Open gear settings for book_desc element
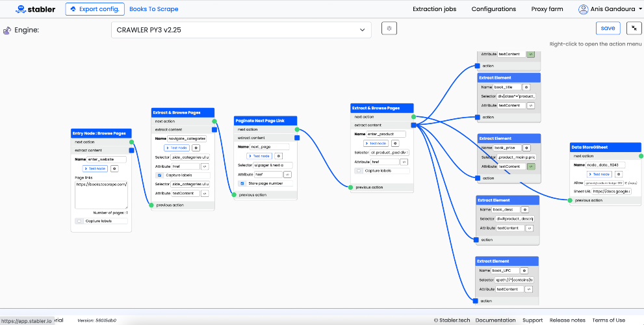 pyautogui.click(x=525, y=209)
